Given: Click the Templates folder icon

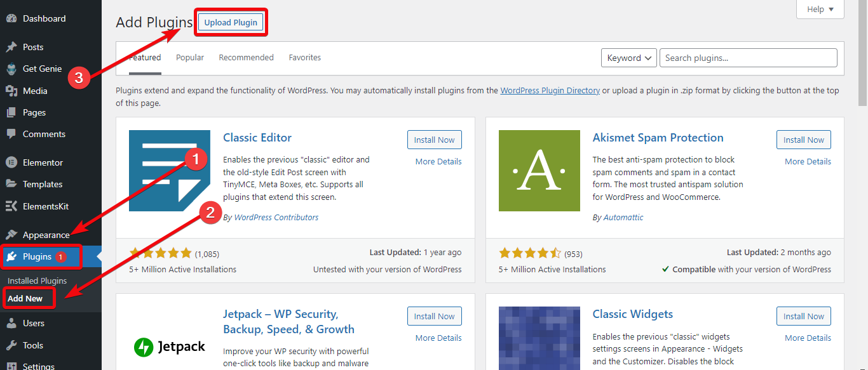Looking at the screenshot, I should (11, 184).
